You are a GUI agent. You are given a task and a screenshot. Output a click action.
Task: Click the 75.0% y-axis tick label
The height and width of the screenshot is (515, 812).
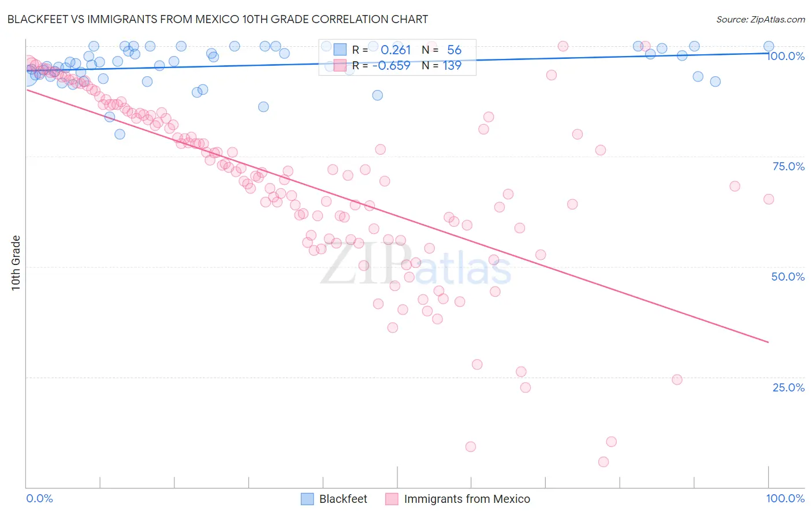(788, 166)
